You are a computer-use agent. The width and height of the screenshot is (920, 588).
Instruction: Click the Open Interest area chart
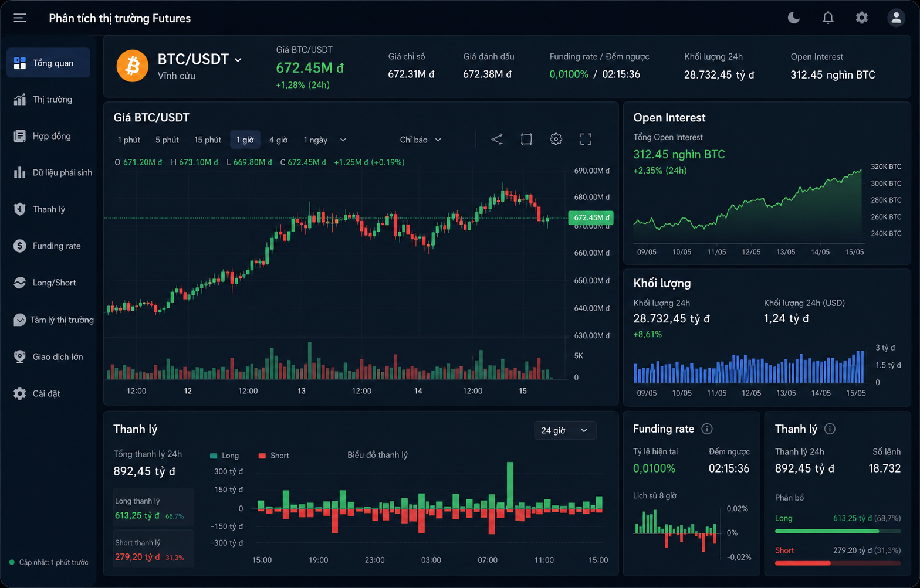pyautogui.click(x=747, y=206)
